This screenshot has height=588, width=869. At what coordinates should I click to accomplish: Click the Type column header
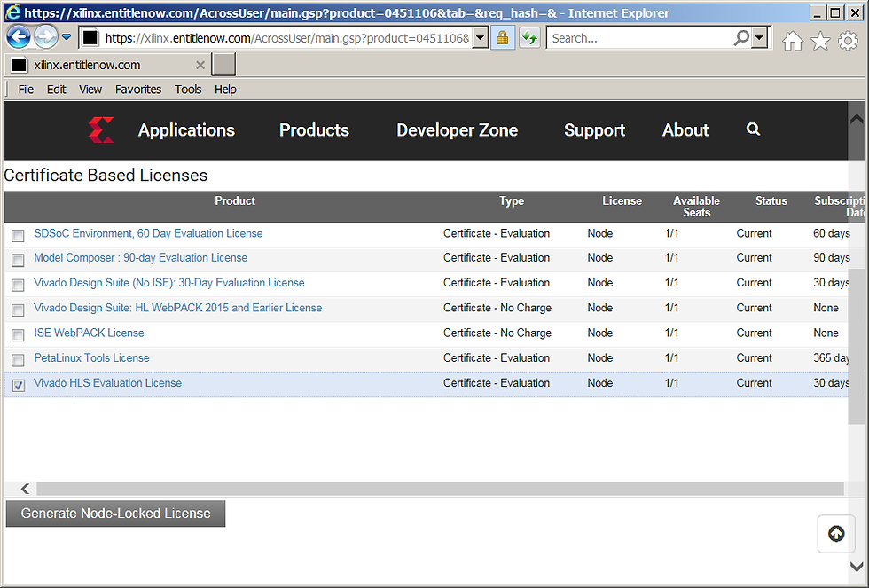(512, 200)
